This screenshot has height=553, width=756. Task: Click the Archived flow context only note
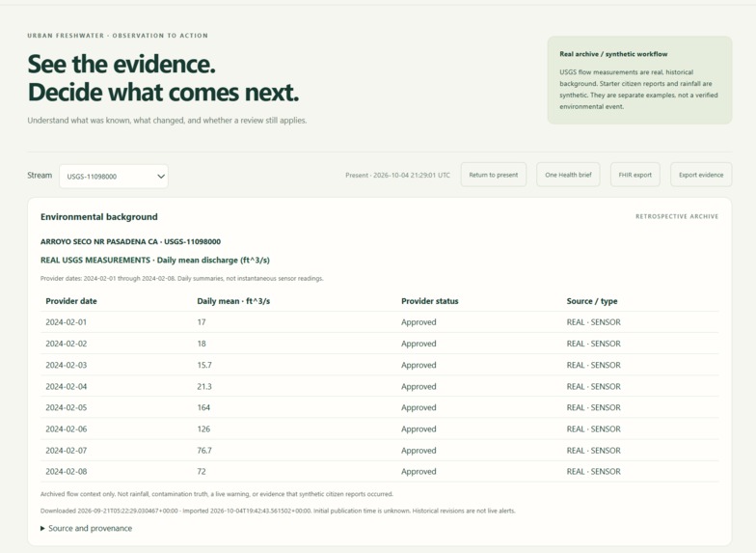pyautogui.click(x=216, y=494)
